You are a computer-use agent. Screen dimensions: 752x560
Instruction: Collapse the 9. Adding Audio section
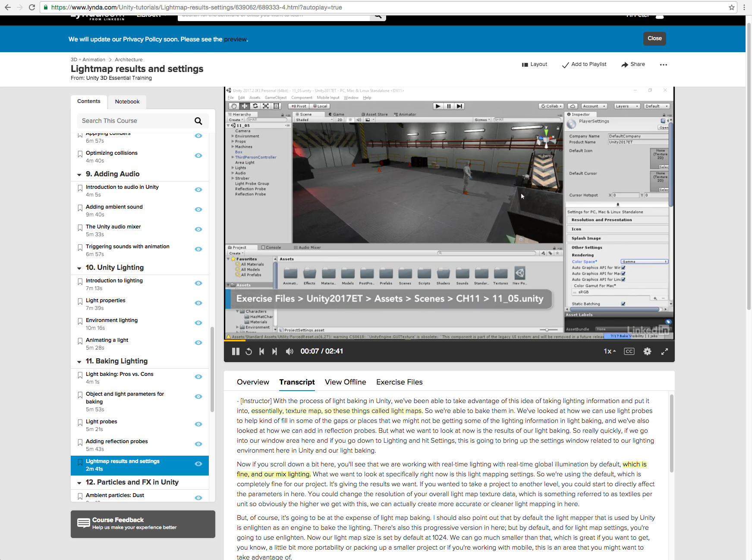tap(79, 175)
